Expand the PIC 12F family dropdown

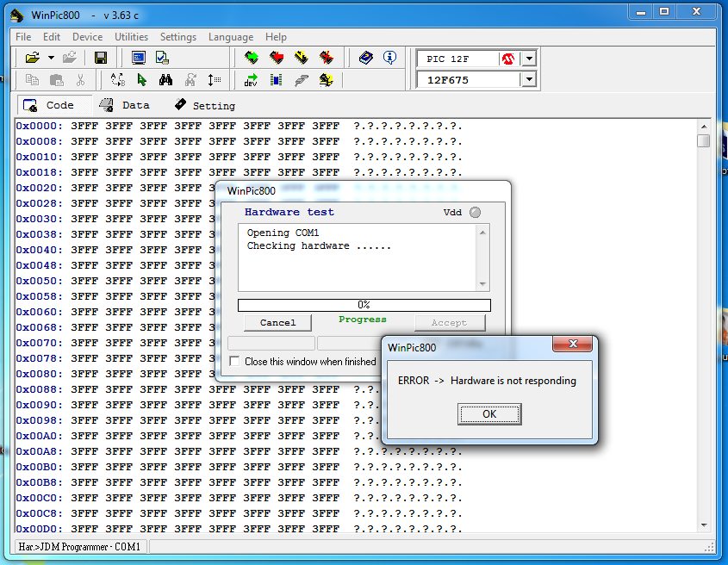(x=529, y=59)
